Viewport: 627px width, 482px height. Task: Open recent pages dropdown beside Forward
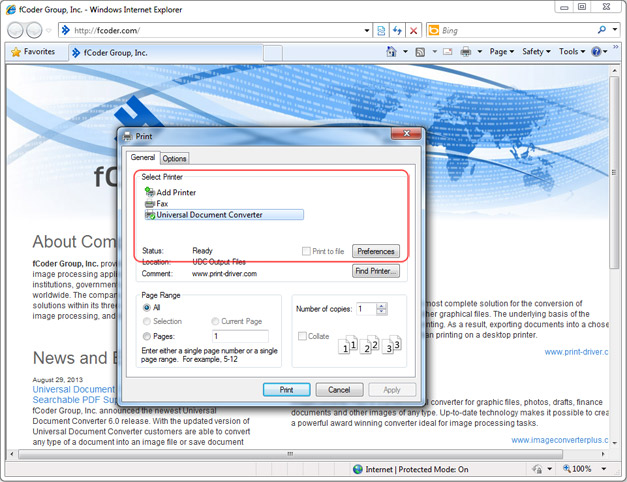(x=48, y=30)
